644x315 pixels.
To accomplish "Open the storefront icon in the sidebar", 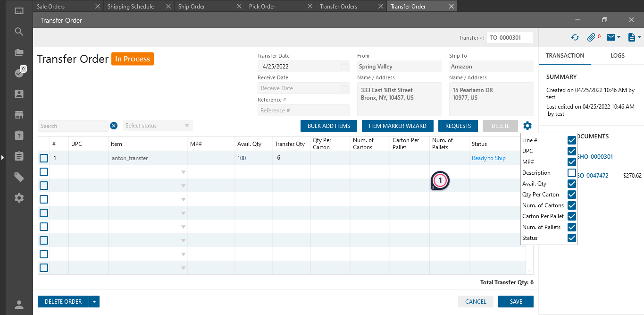I will click(x=19, y=115).
